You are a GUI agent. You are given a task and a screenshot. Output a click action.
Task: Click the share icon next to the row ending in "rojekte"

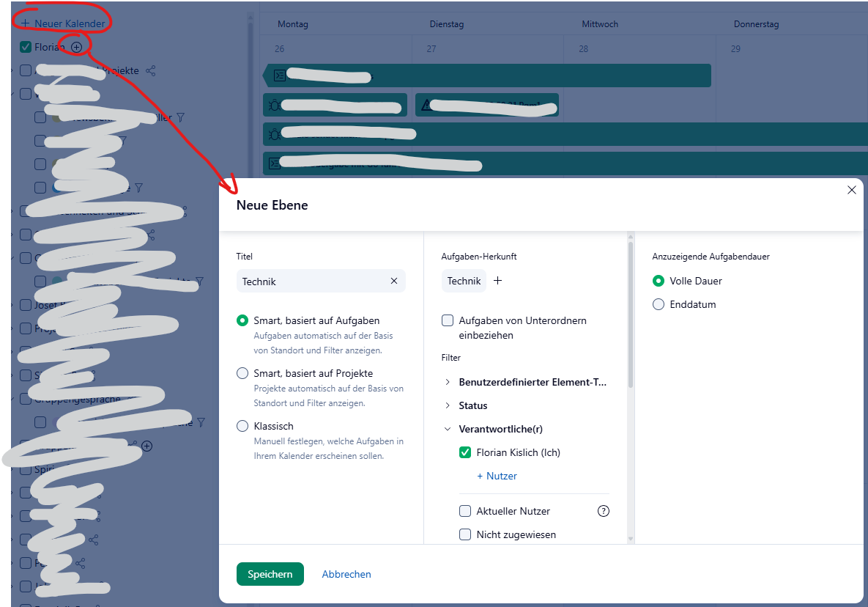(x=151, y=70)
